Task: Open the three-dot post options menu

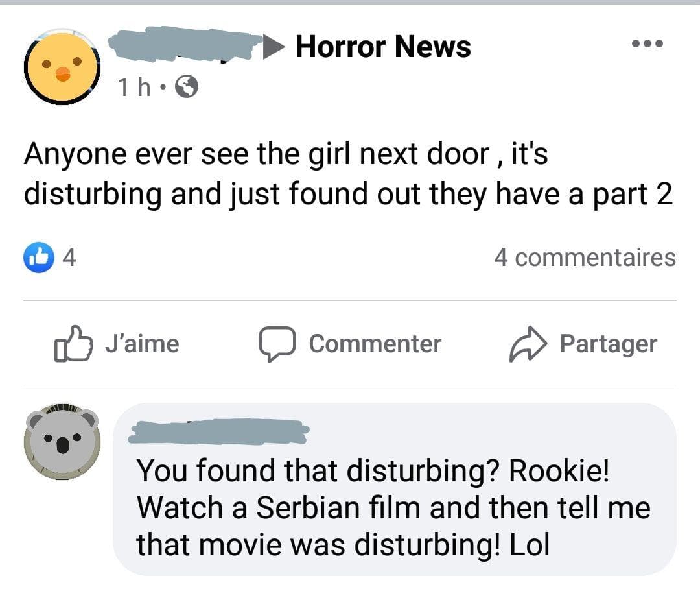Action: (x=647, y=43)
